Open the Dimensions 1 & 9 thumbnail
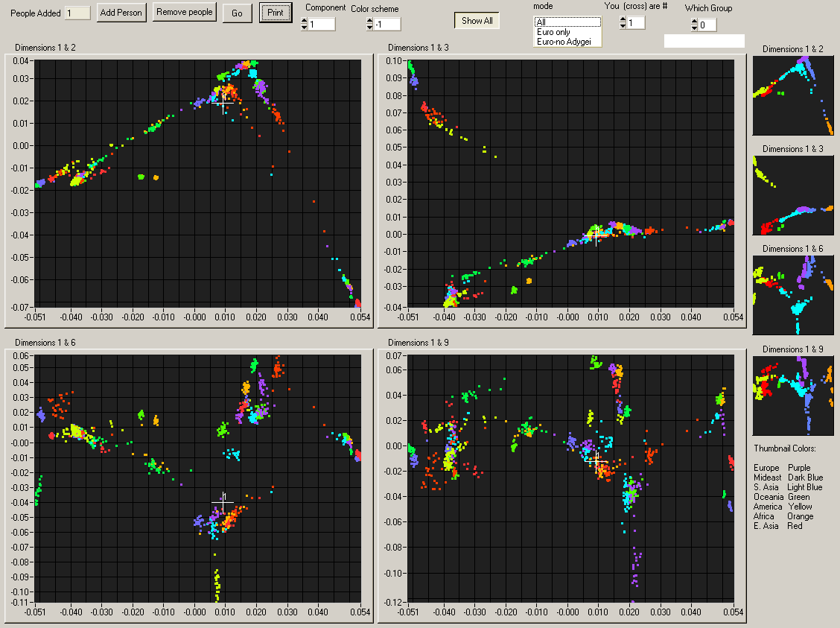Image resolution: width=840 pixels, height=628 pixels. tap(793, 396)
